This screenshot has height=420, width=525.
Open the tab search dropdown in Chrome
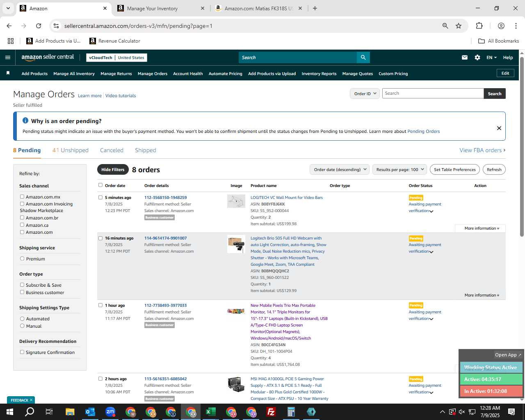[x=8, y=8]
